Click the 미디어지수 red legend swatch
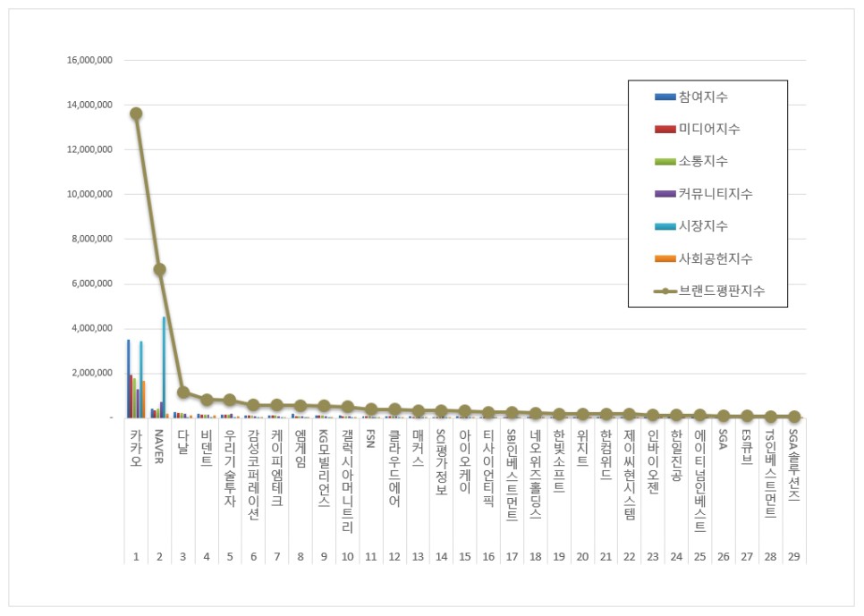This screenshot has height=616, width=864. [665, 130]
